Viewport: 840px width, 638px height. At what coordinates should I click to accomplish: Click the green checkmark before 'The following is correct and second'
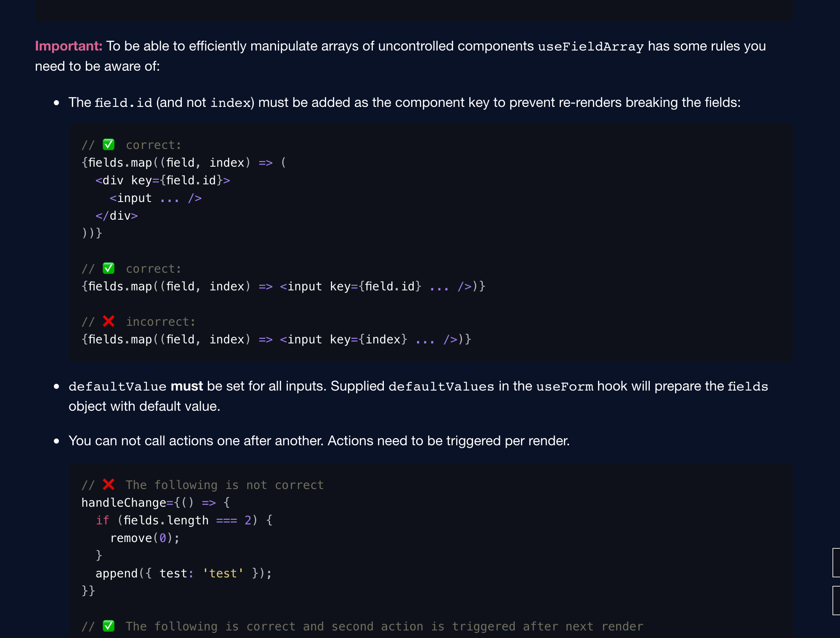point(109,626)
